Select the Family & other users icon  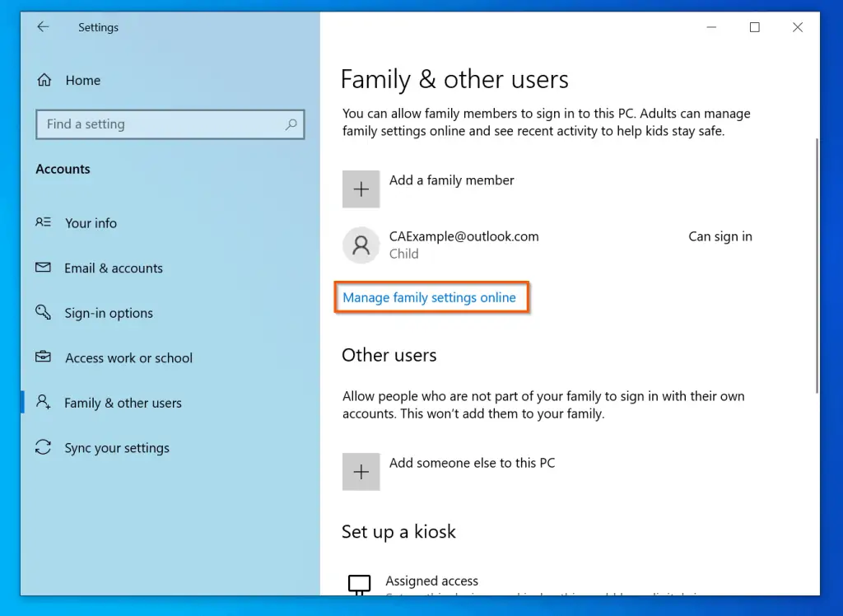pyautogui.click(x=44, y=403)
